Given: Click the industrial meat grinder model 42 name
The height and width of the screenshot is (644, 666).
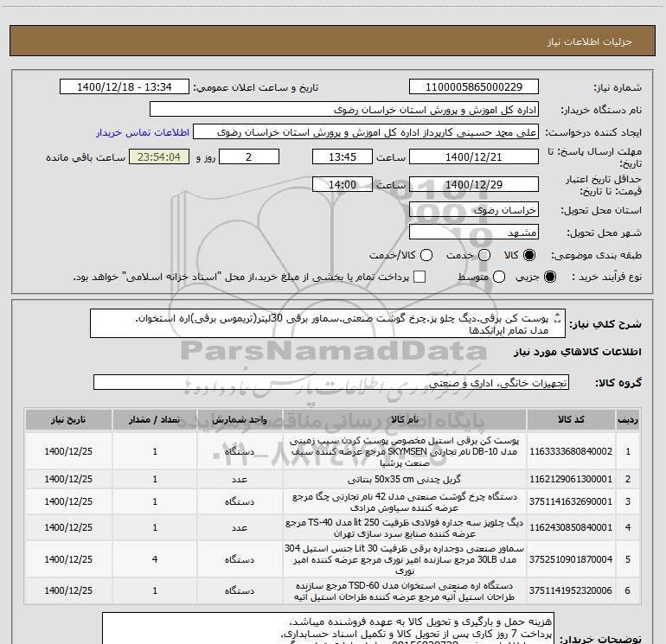Looking at the screenshot, I should pyautogui.click(x=405, y=501).
